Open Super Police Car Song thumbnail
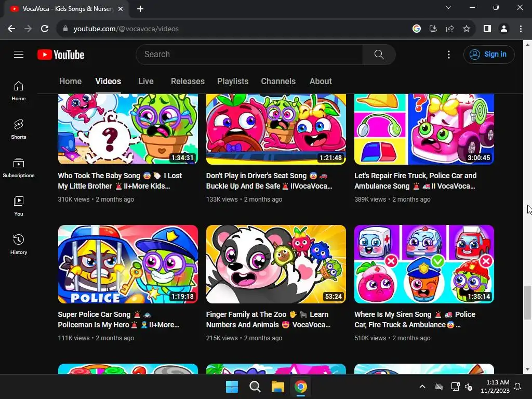The width and height of the screenshot is (532, 399). [128, 264]
